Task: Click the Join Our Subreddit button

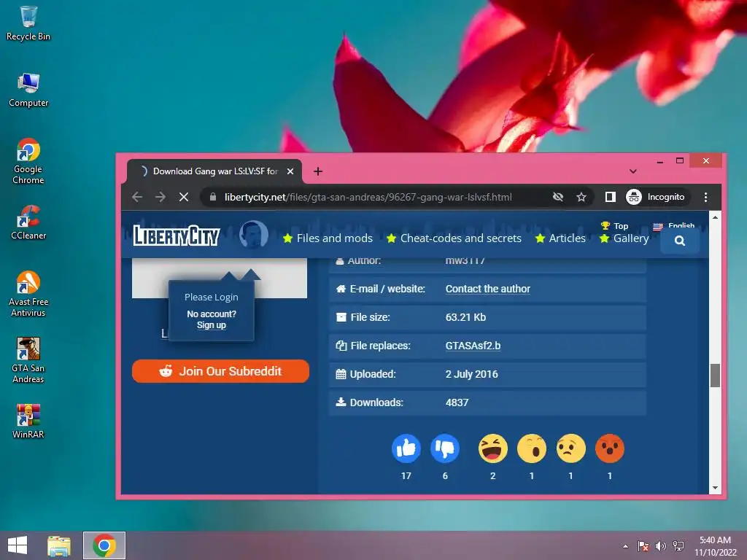Action: click(220, 371)
